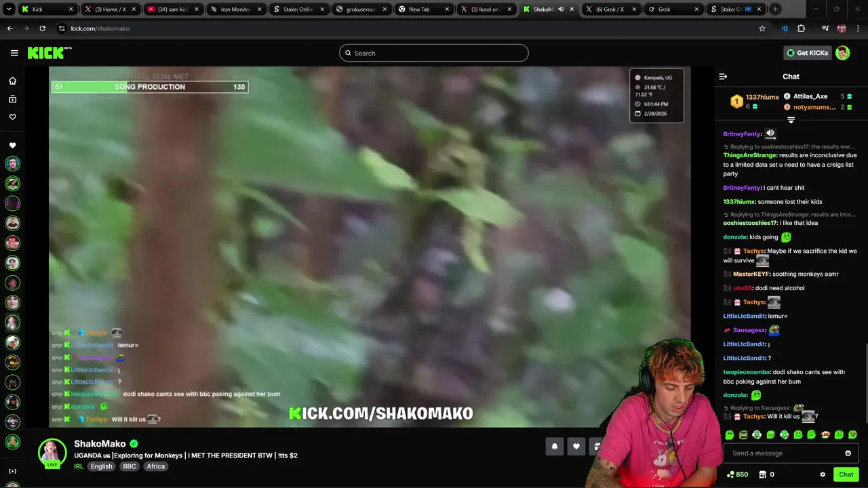View the 850 channel points balance

(x=737, y=474)
